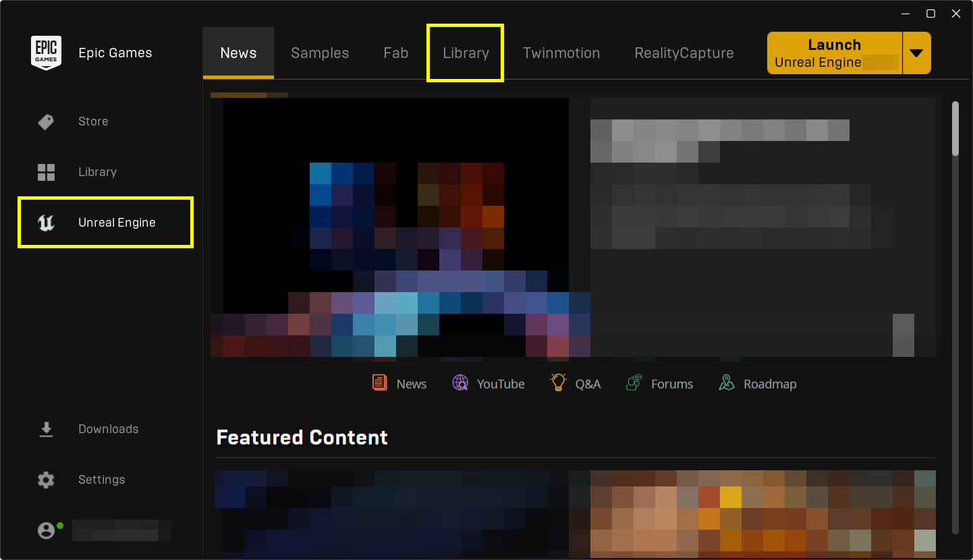The image size is (973, 560).
Task: Click the Unreal Engine logo icon
Action: pos(46,223)
